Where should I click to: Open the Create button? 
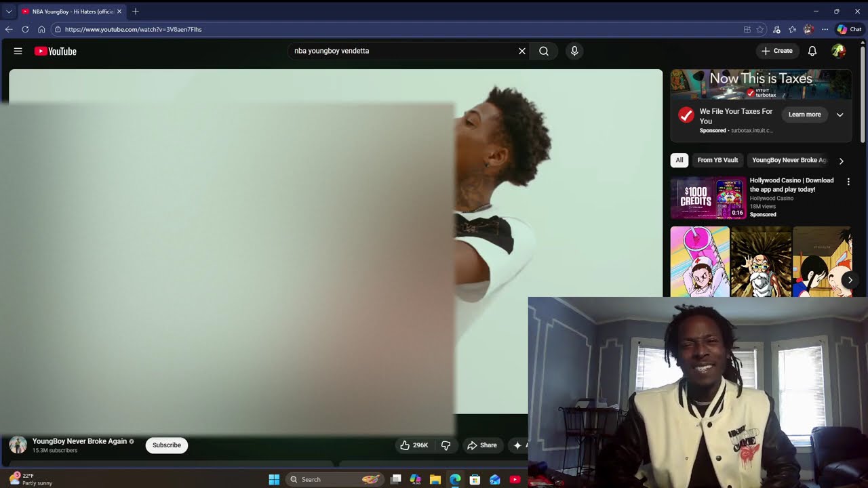(776, 51)
